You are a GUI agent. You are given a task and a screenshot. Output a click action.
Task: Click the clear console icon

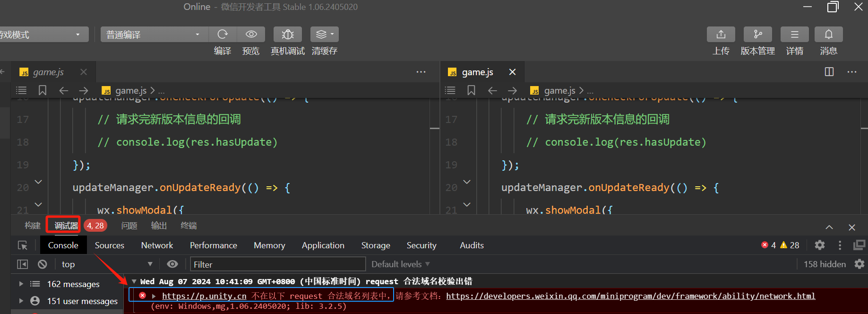(x=43, y=264)
